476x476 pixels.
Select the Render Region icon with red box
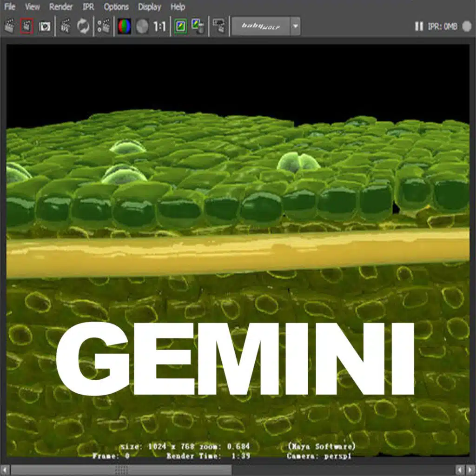27,26
